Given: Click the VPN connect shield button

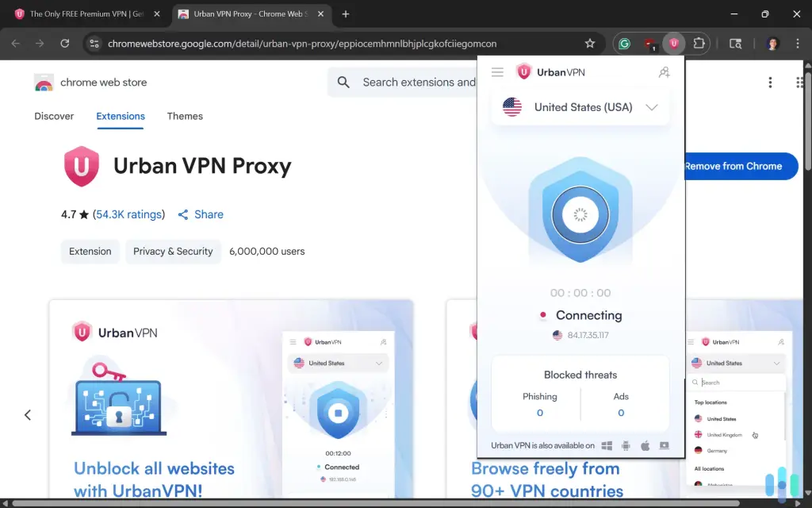Looking at the screenshot, I should pos(580,214).
